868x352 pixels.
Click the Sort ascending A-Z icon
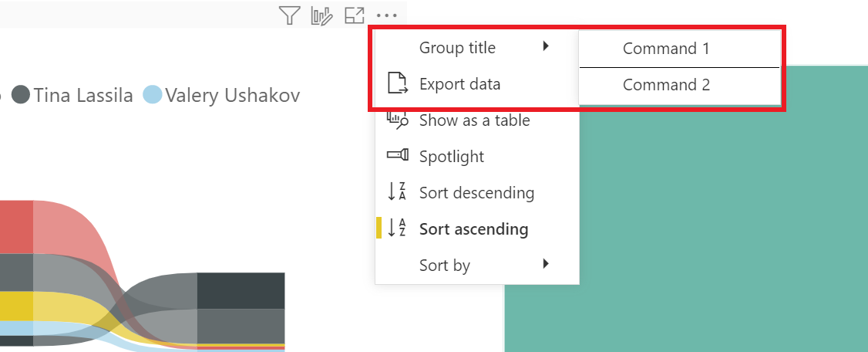click(x=397, y=228)
